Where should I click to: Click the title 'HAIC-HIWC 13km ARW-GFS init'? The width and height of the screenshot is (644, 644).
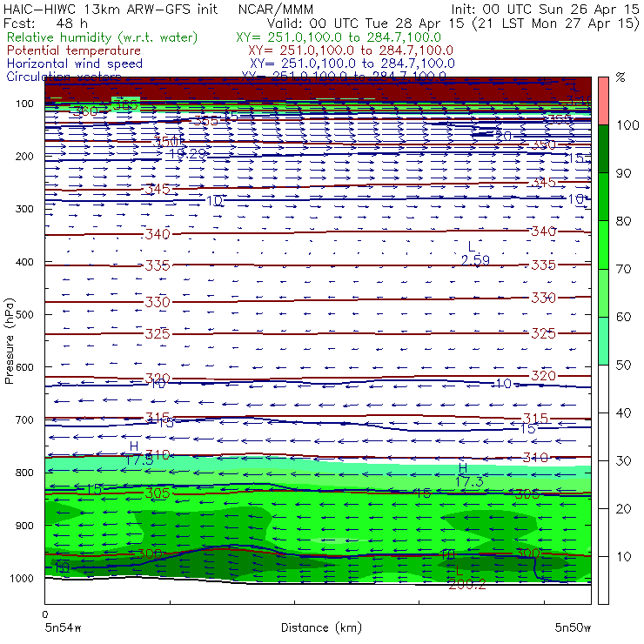coord(110,10)
